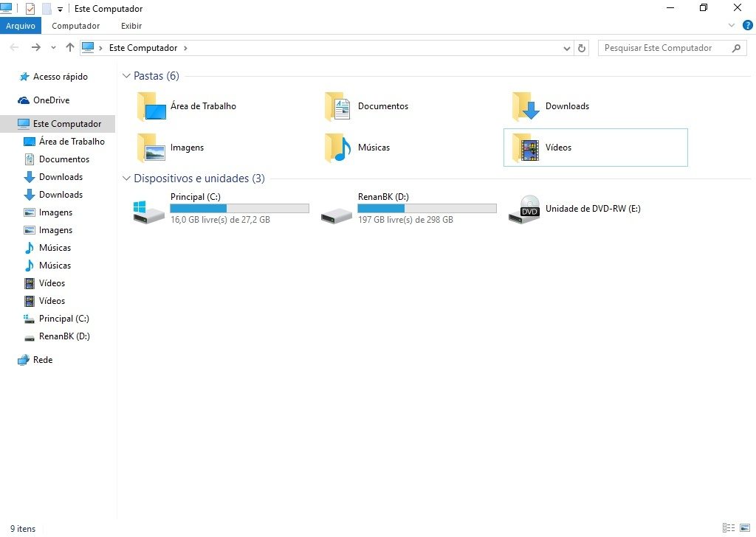Image resolution: width=756 pixels, height=537 pixels.
Task: Click the Dispositivos e unidades (3) header text
Action: click(x=199, y=179)
